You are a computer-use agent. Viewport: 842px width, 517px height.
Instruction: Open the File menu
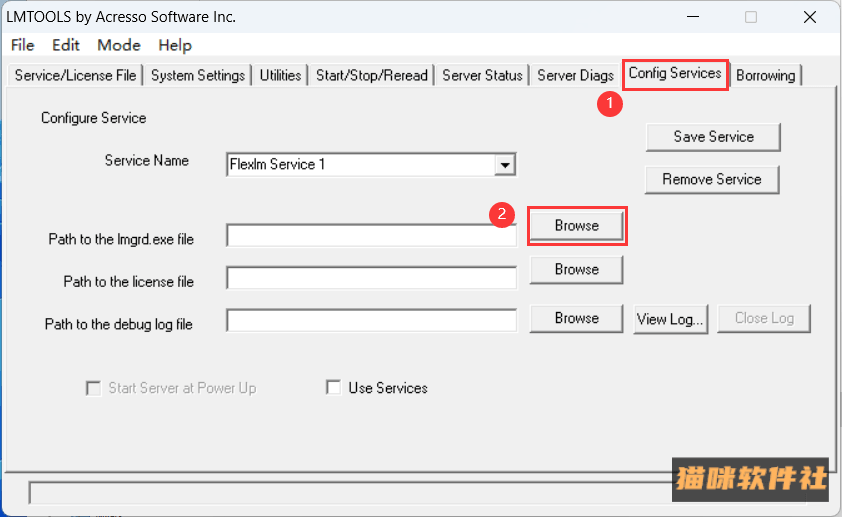[x=23, y=45]
